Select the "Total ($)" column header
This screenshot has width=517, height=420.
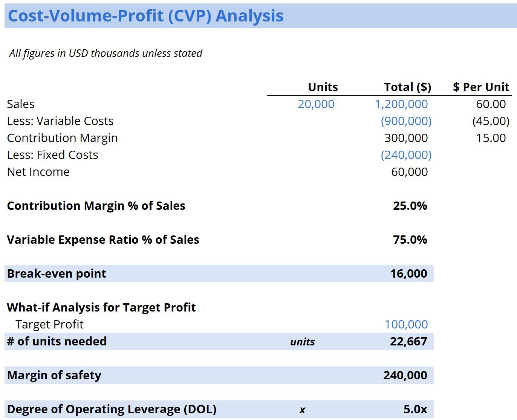[407, 87]
